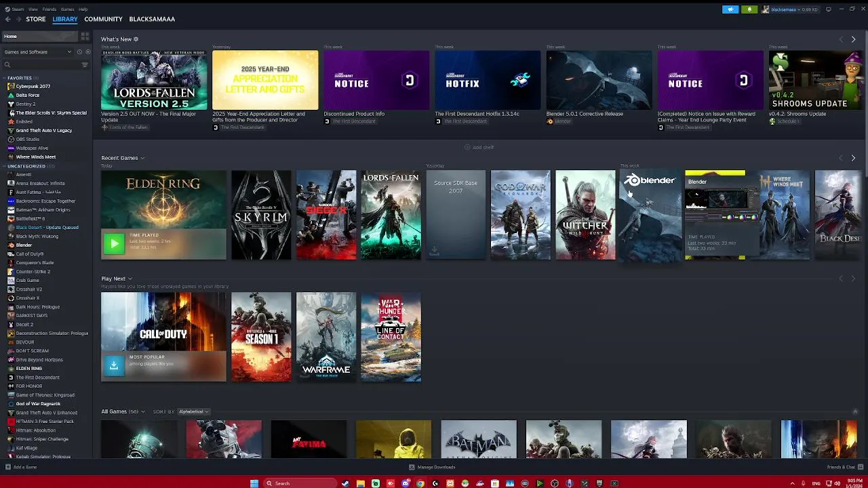Image resolution: width=868 pixels, height=488 pixels.
Task: Open the recent activity clock filter
Action: pos(79,52)
